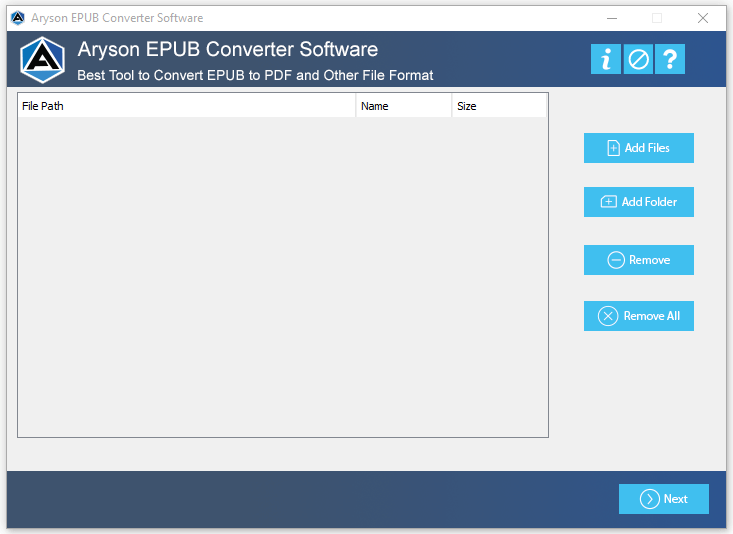Open help via the question mark icon
The height and width of the screenshot is (534, 733).
pyautogui.click(x=670, y=59)
